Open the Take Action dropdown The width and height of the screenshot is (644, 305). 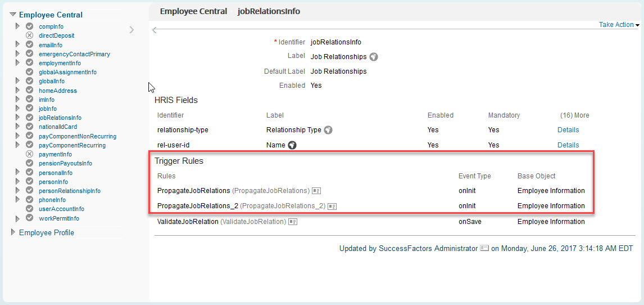(619, 25)
